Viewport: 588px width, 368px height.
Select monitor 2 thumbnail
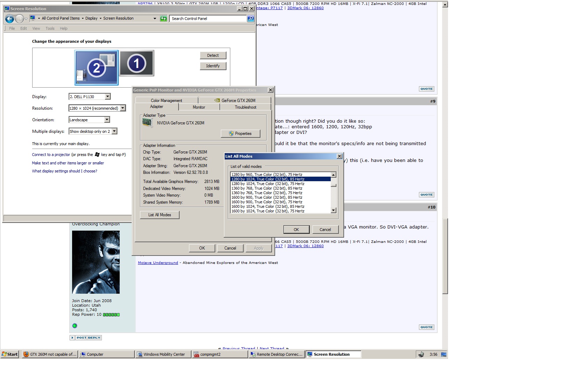click(96, 67)
